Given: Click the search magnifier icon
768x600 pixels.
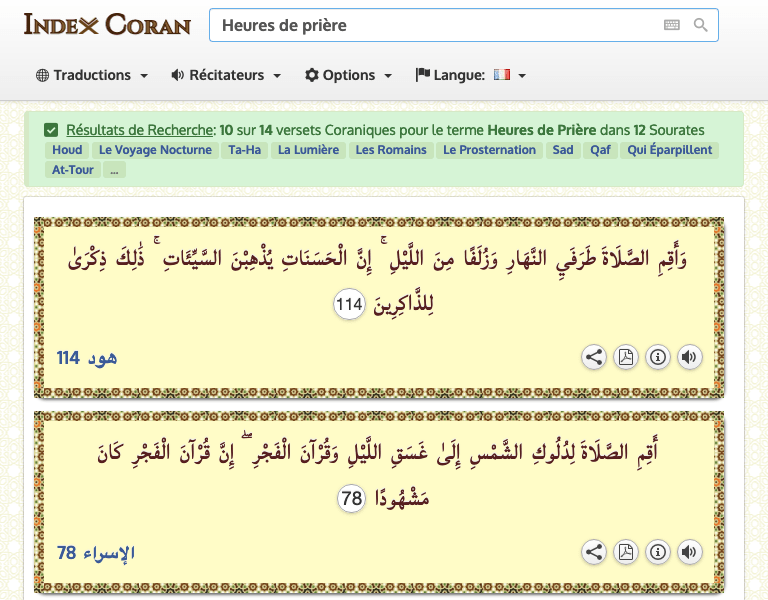Looking at the screenshot, I should (x=700, y=25).
